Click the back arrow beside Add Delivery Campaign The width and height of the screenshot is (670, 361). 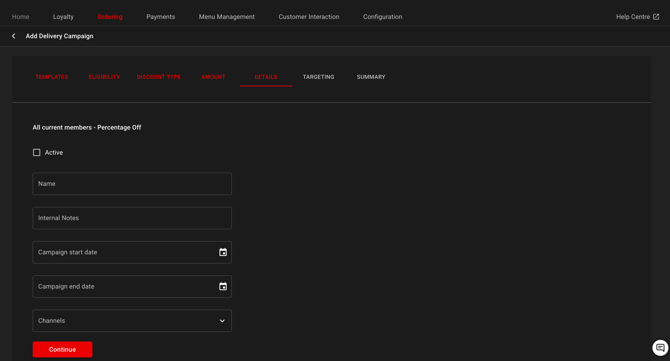[x=14, y=36]
